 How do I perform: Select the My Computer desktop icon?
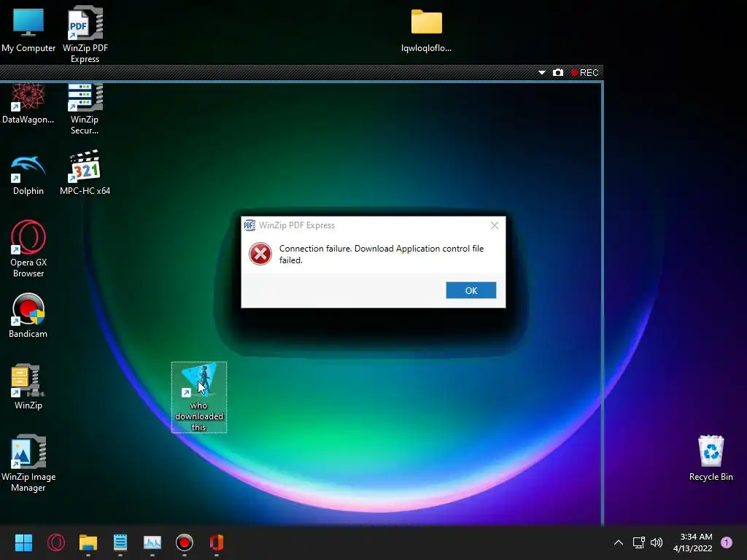tap(28, 30)
